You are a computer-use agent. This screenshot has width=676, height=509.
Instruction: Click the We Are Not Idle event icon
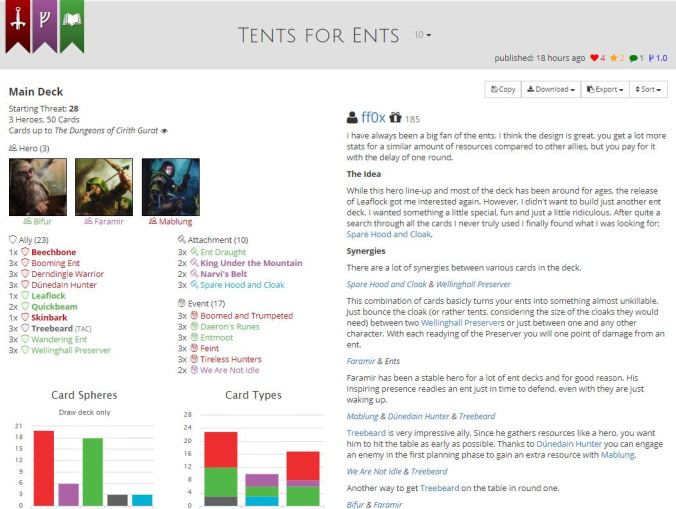pyautogui.click(x=194, y=370)
